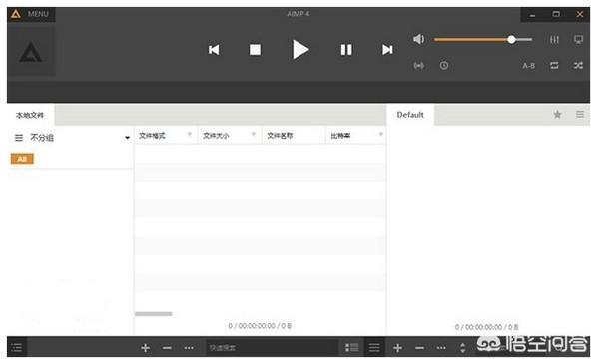This screenshot has height=364, width=599.
Task: Adjust the volume slider handle
Action: click(511, 39)
